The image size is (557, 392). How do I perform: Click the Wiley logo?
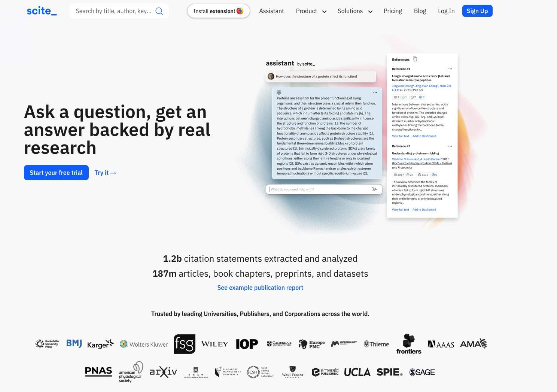tap(214, 344)
